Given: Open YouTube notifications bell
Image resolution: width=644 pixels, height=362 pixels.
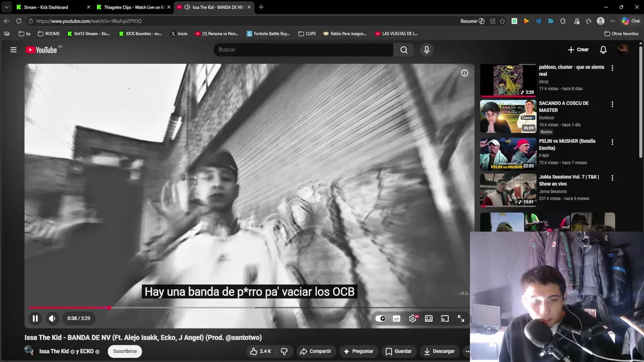Looking at the screenshot, I should (603, 50).
